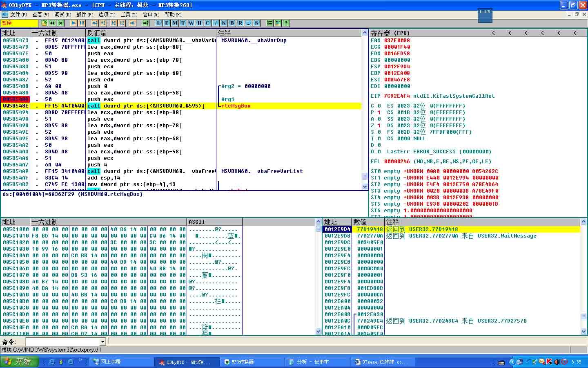Open the 文件(F) menu
This screenshot has width=588, height=368.
[18, 15]
